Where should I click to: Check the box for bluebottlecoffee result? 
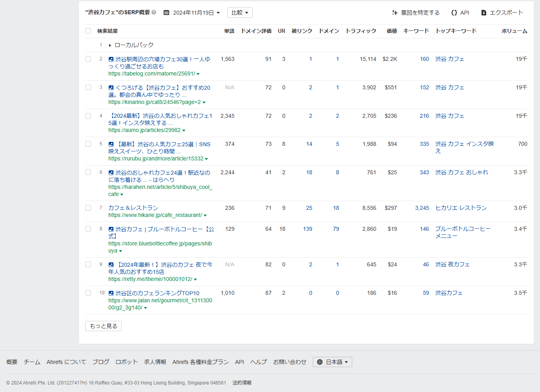click(88, 229)
